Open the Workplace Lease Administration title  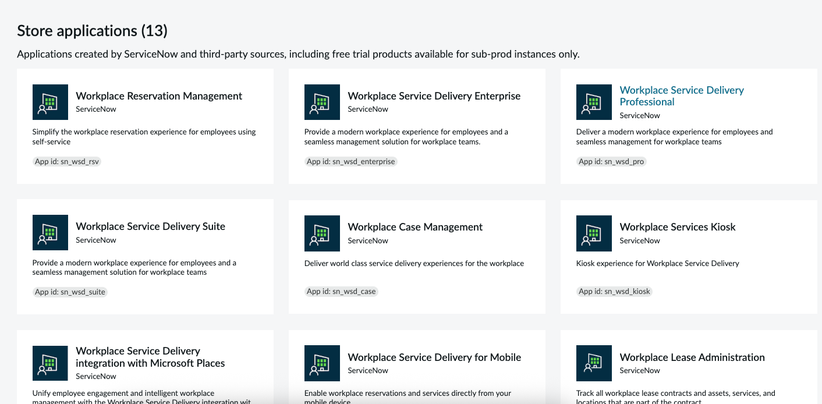coord(692,357)
